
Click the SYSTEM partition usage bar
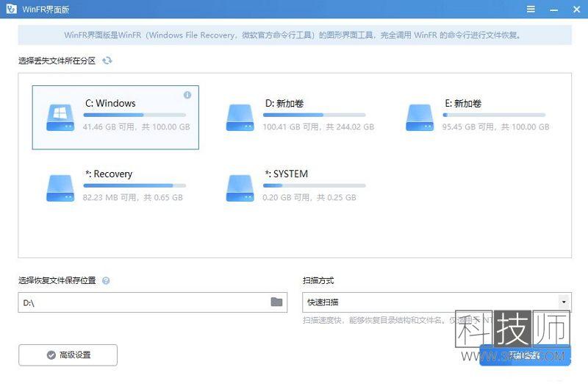[x=315, y=185]
